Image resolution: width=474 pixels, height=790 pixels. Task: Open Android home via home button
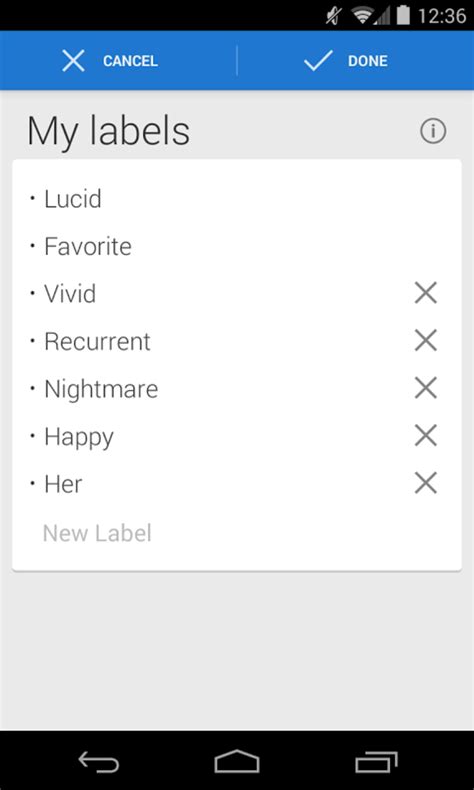[237, 761]
